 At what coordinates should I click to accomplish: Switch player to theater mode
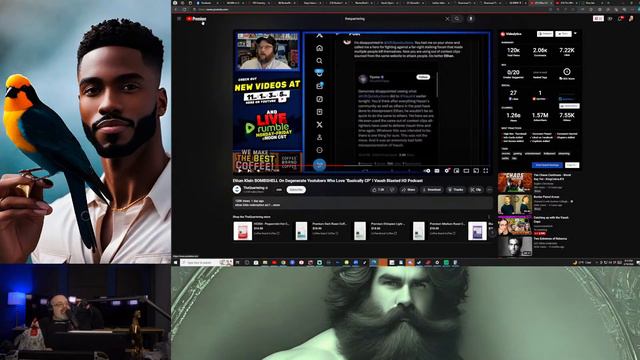pos(466,171)
